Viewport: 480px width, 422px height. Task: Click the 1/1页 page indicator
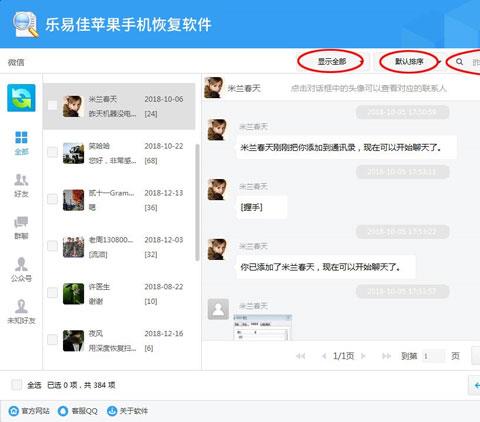click(343, 356)
